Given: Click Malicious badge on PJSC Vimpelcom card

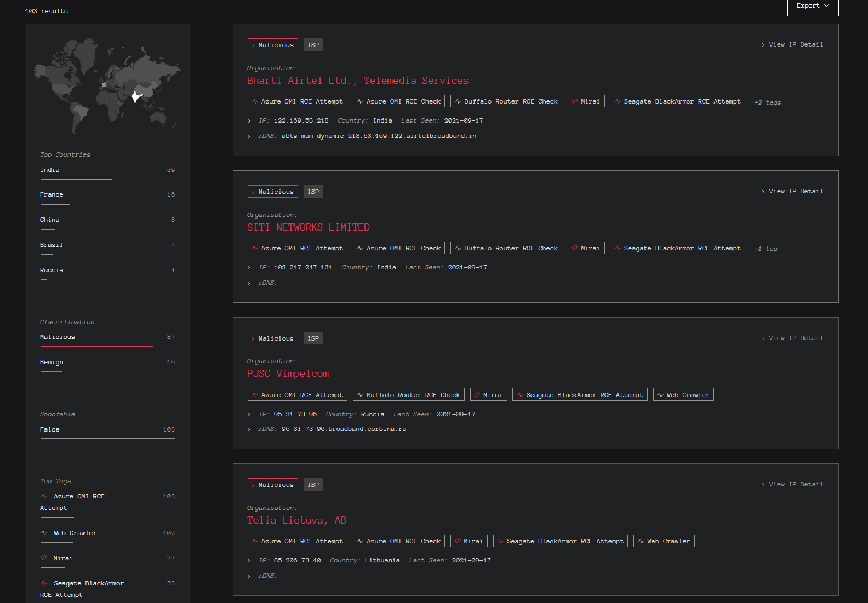Looking at the screenshot, I should pyautogui.click(x=273, y=338).
